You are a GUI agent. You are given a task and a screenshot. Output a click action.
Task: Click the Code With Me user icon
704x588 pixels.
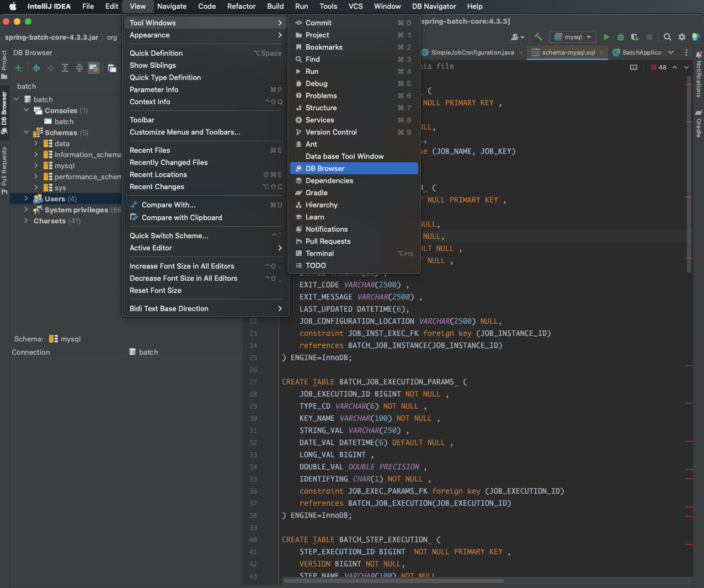click(517, 37)
